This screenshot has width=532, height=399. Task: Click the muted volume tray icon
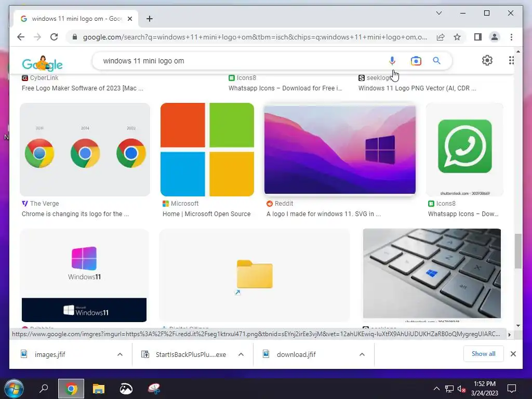461,389
